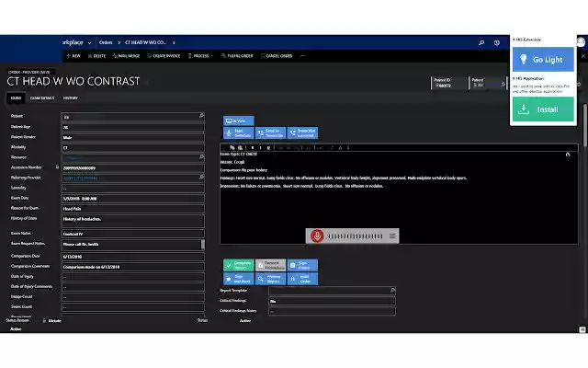Screen dimensions: 588x368
Task: Toggle italic in the report editor toolbar
Action: click(x=260, y=147)
